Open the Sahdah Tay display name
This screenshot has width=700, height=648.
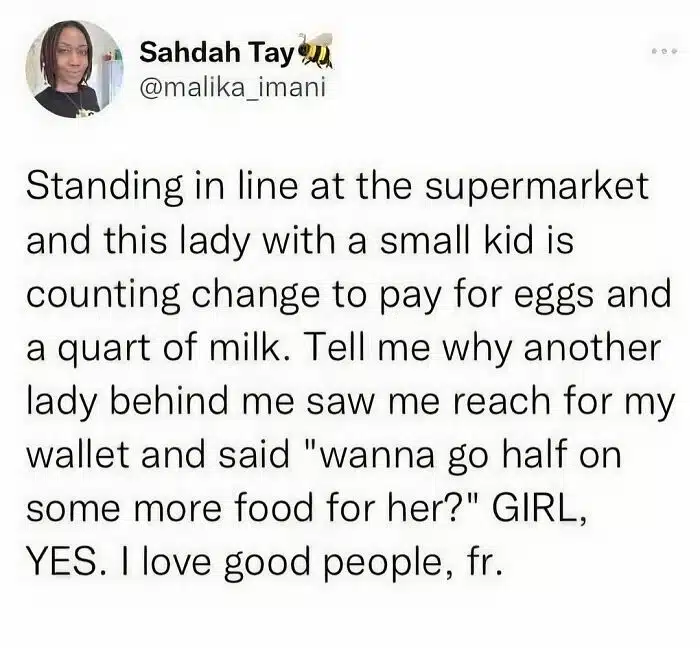pos(216,54)
